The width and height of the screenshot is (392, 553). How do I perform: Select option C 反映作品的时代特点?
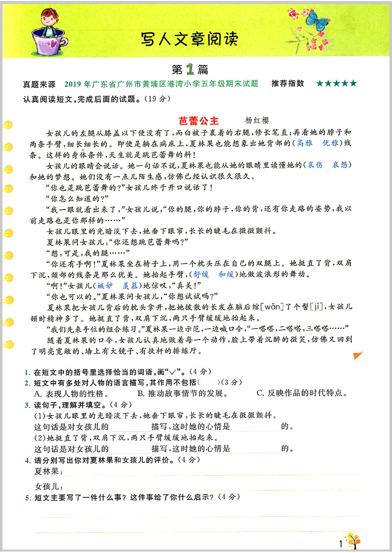click(303, 393)
